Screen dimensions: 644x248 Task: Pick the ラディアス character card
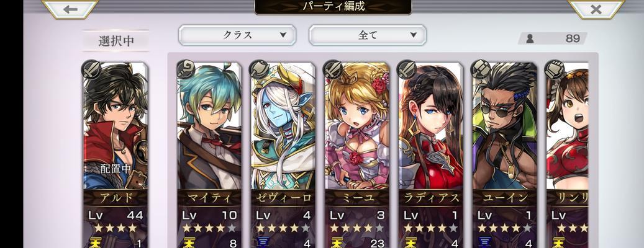point(431,155)
